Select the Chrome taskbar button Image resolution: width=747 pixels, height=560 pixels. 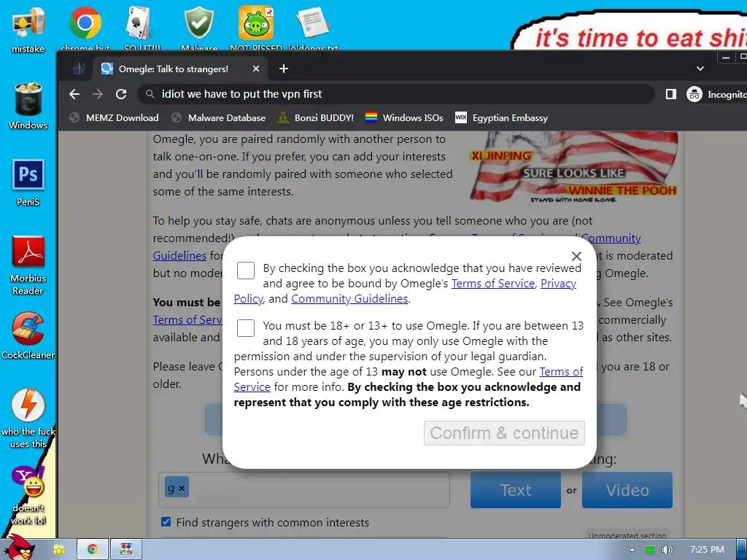pyautogui.click(x=93, y=550)
